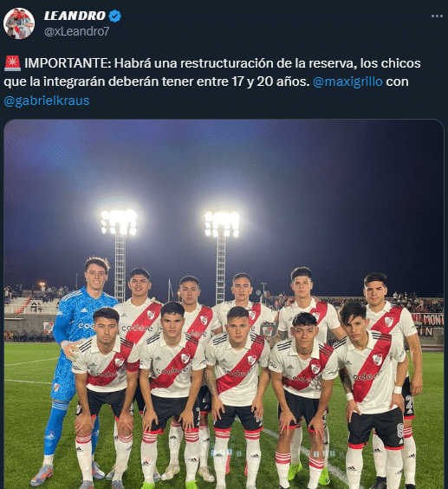The width and height of the screenshot is (448, 489).
Task: Click the blue verified badge icon
Action: tap(114, 16)
